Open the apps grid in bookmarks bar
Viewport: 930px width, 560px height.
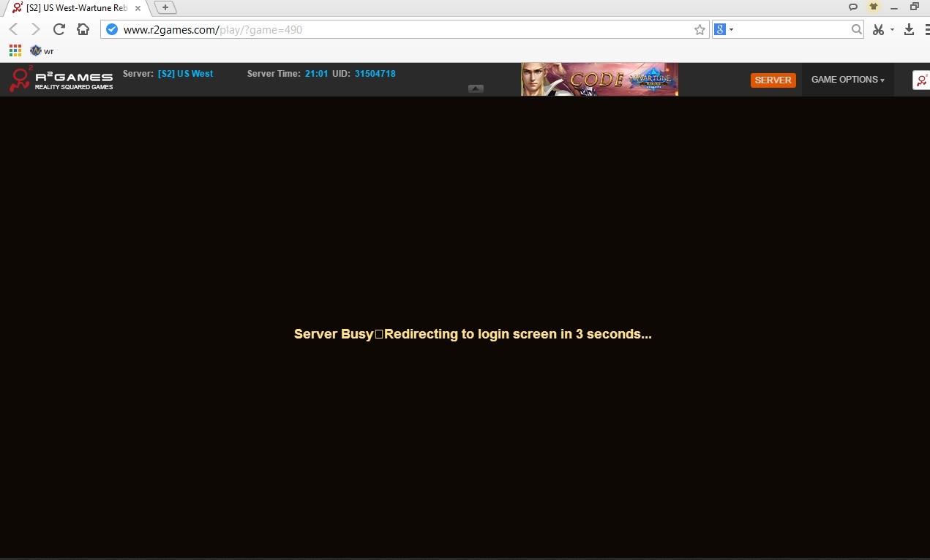click(15, 50)
